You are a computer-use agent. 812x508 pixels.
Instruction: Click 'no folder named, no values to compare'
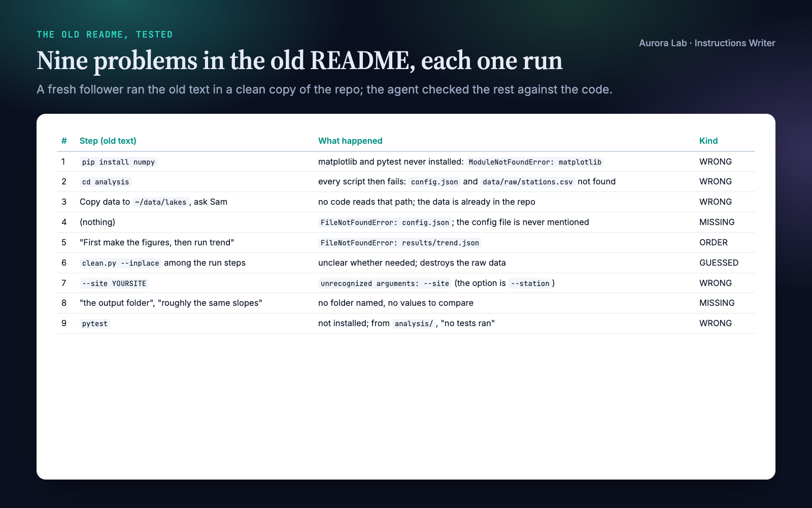[x=396, y=303]
